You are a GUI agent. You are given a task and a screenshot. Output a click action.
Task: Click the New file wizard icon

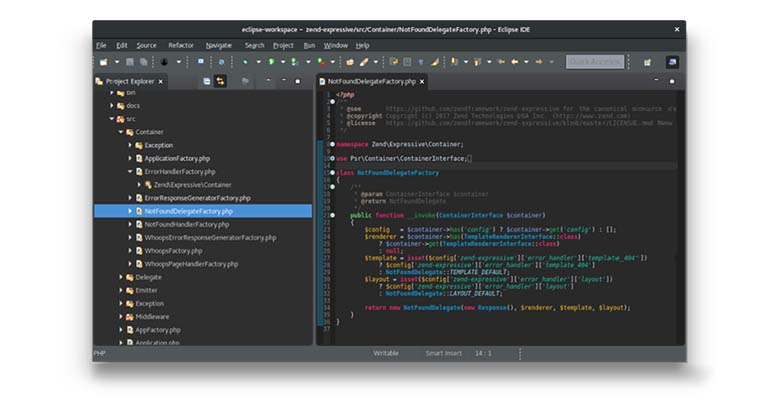(x=103, y=62)
